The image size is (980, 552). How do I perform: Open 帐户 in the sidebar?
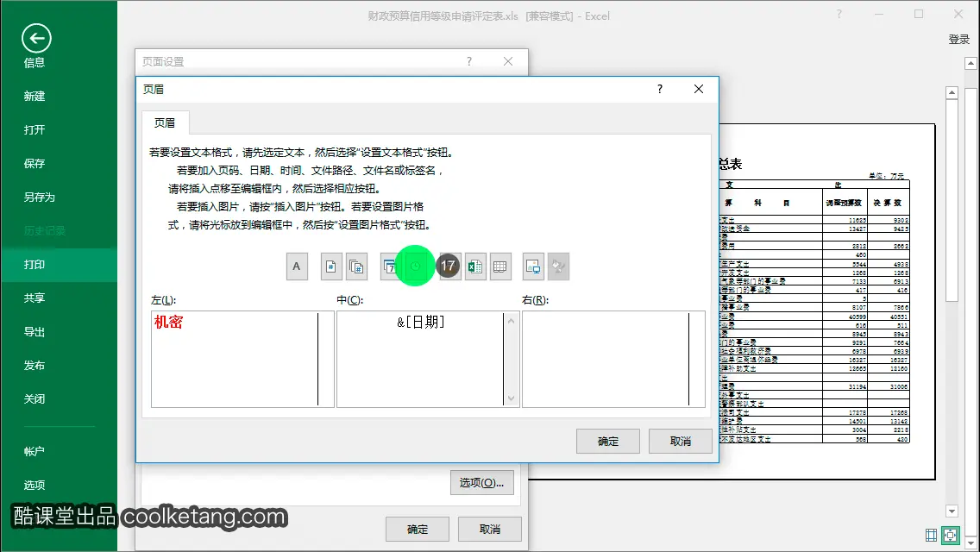[35, 451]
